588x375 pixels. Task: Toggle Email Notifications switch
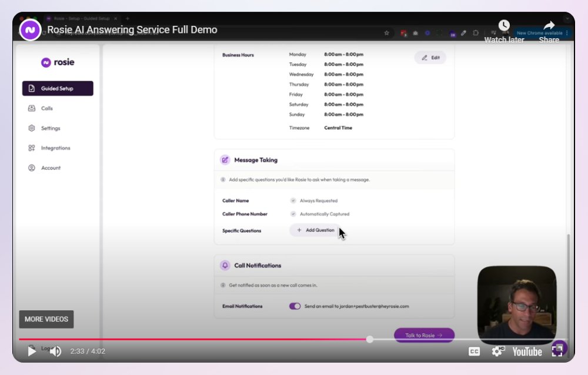click(x=295, y=306)
